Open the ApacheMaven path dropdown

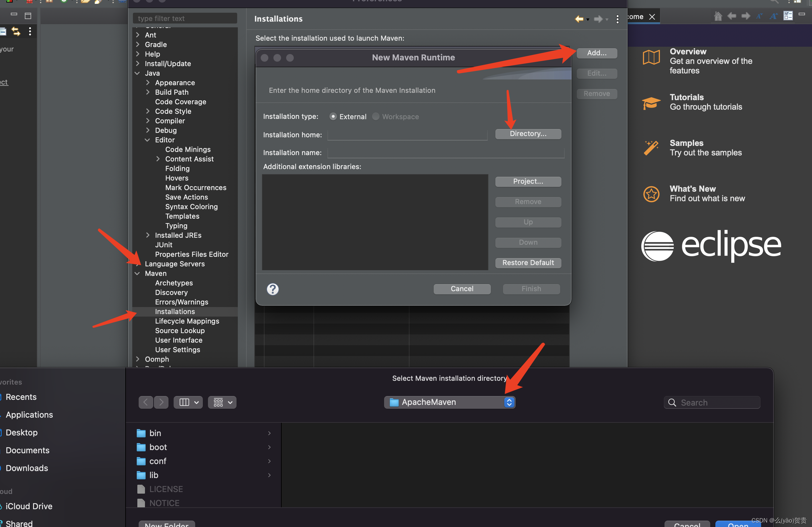[449, 402]
